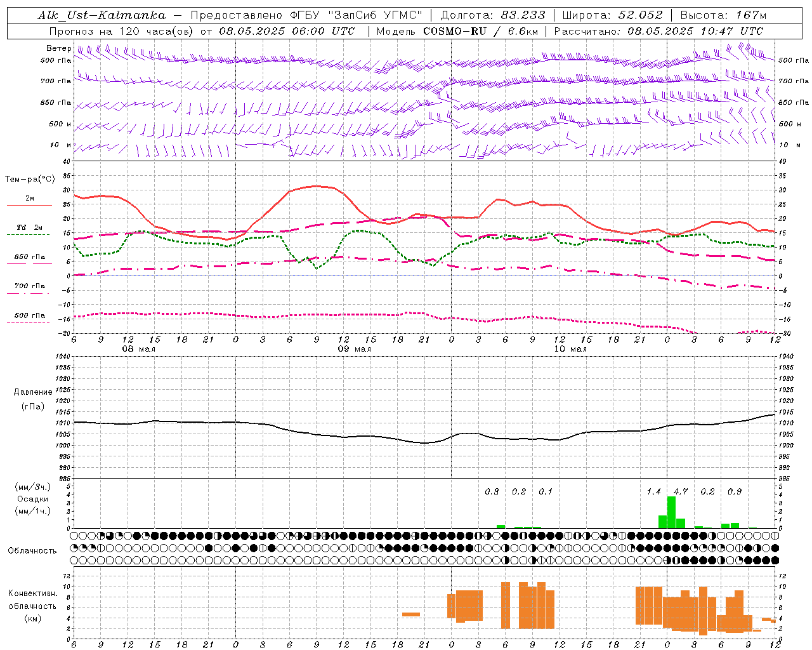Click the Высота: 167м header field
Viewport: 812px width, 650px height.
723,15
